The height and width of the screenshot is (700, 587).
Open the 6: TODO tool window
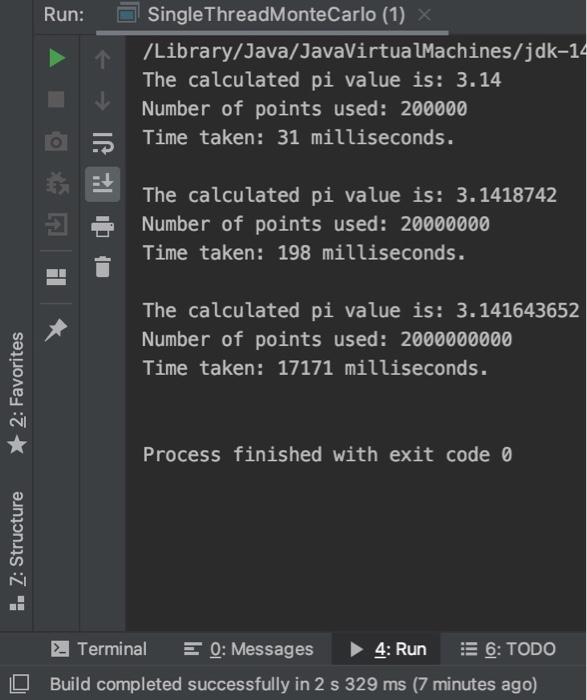click(508, 649)
